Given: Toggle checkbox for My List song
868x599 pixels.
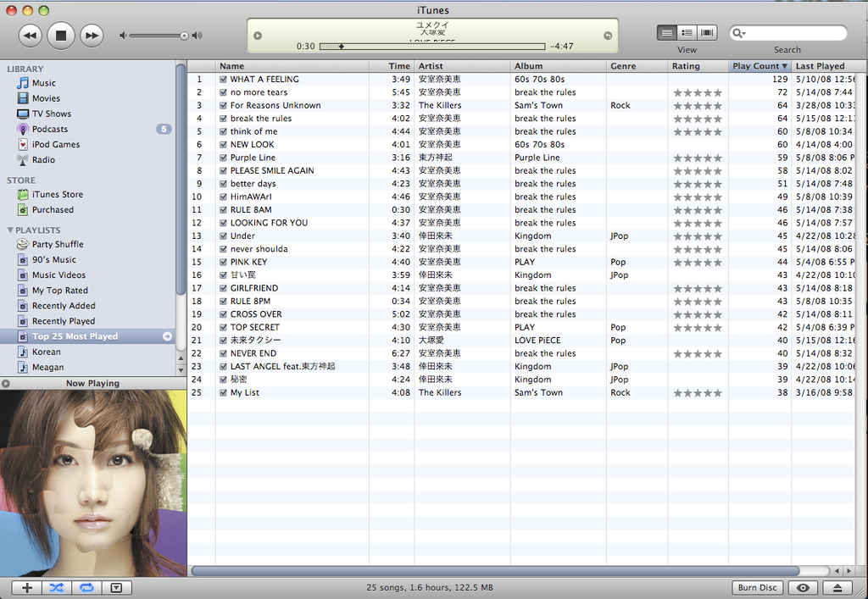Looking at the screenshot, I should point(223,393).
